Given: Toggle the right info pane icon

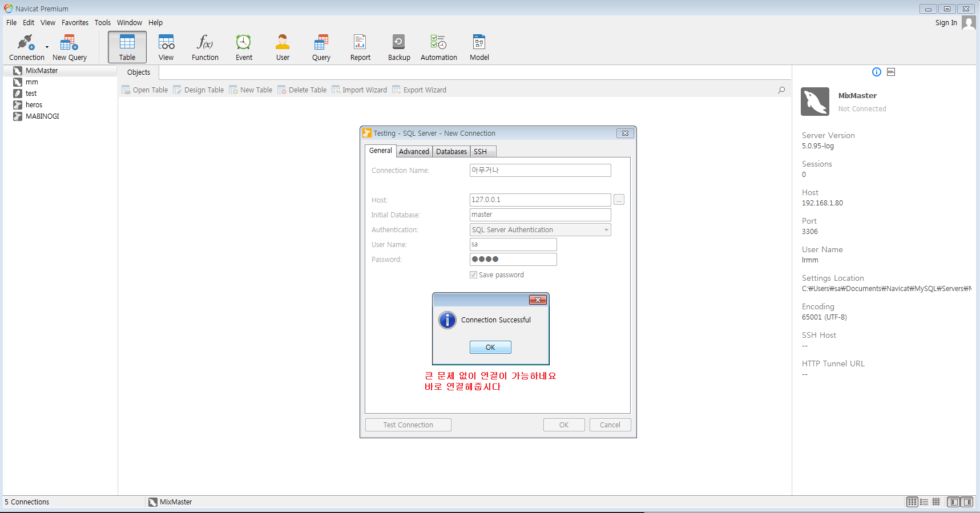Looking at the screenshot, I should pyautogui.click(x=967, y=502).
